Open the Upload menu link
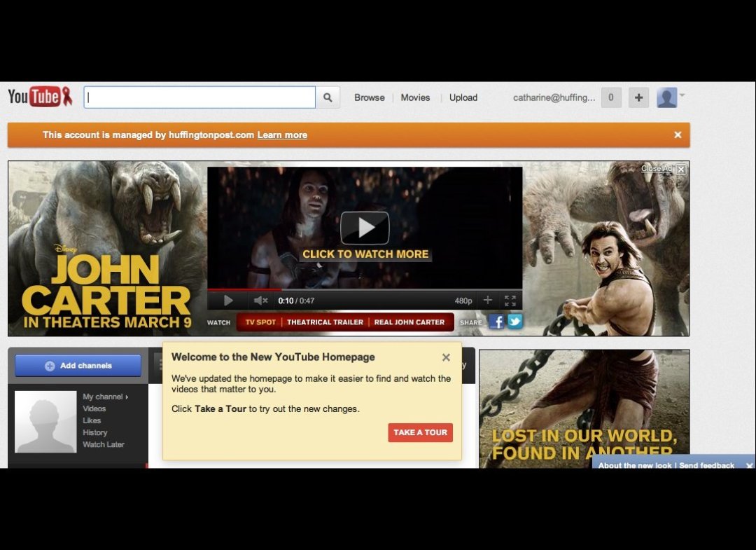This screenshot has height=550, width=756. [x=463, y=97]
